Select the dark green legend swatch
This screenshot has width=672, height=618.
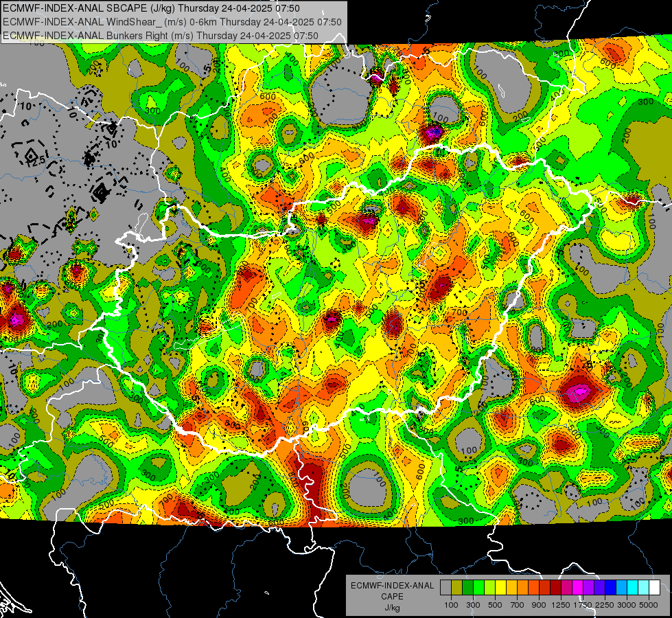click(x=467, y=587)
